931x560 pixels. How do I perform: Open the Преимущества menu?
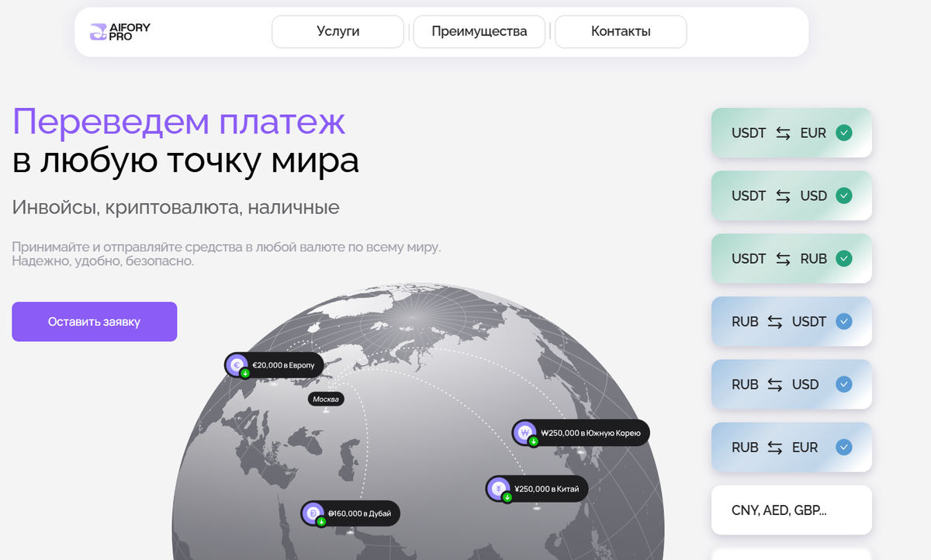479,31
